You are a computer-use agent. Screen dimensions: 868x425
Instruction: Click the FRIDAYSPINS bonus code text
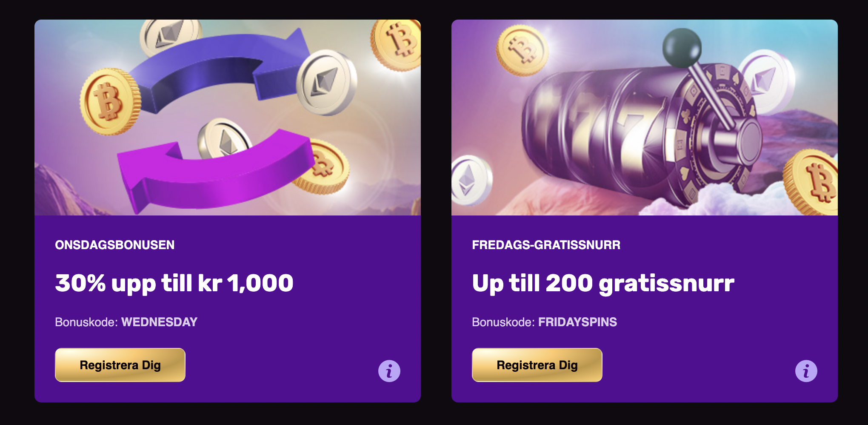577,322
